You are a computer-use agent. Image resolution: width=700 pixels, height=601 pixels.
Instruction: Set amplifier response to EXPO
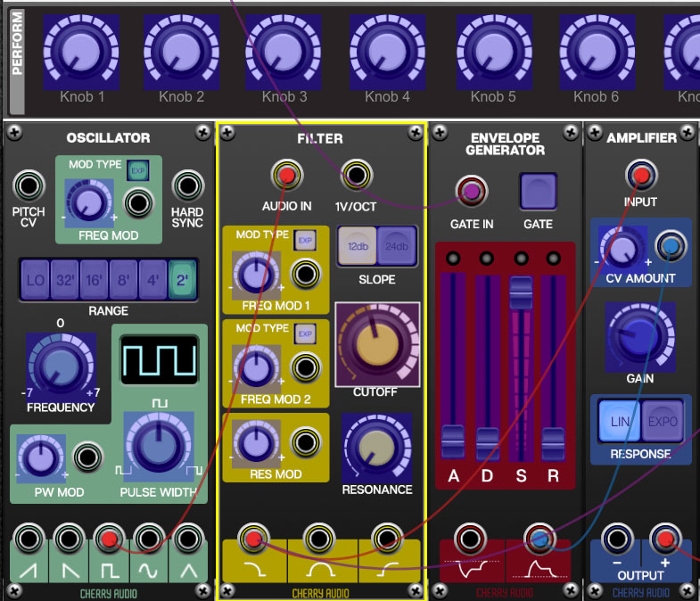pos(663,421)
